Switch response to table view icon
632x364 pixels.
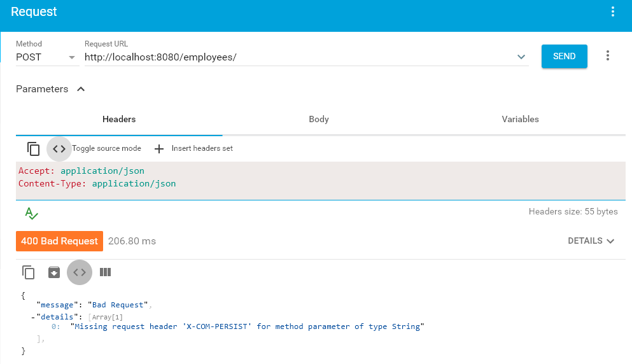click(x=105, y=272)
